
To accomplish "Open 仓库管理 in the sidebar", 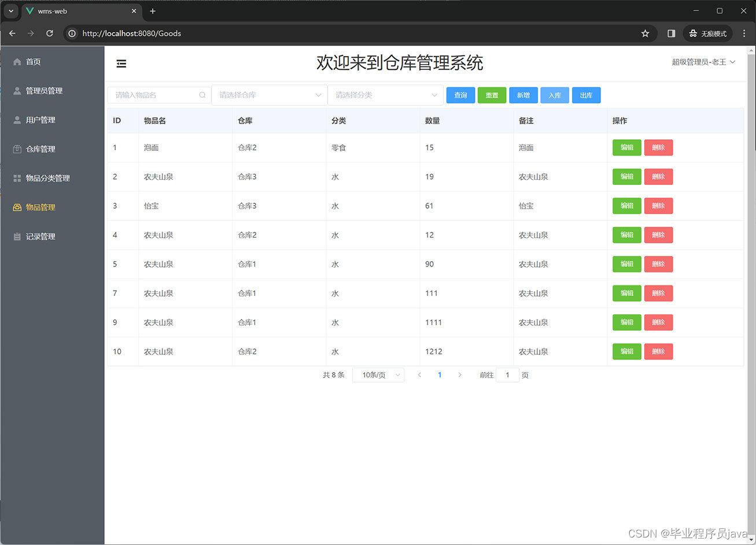I will pyautogui.click(x=52, y=149).
